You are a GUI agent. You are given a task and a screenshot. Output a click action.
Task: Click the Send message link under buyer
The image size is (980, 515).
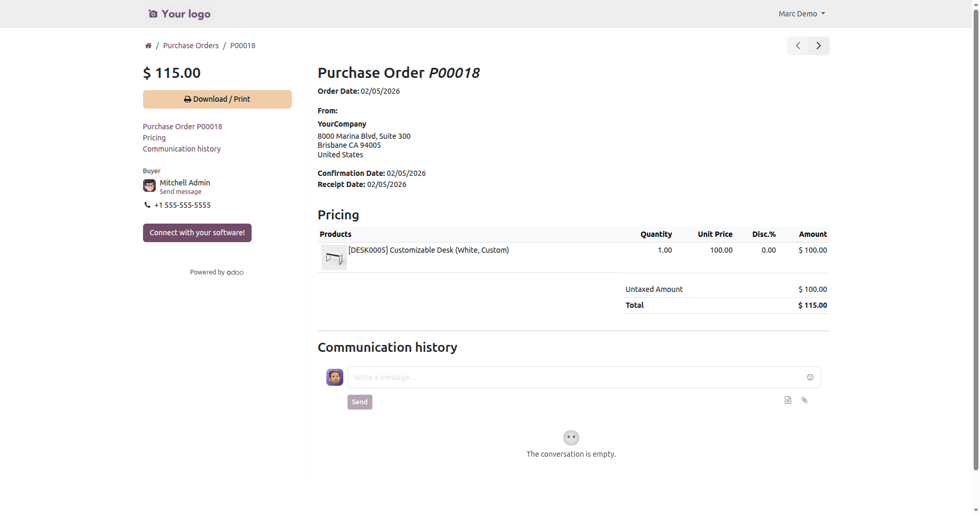coord(181,192)
